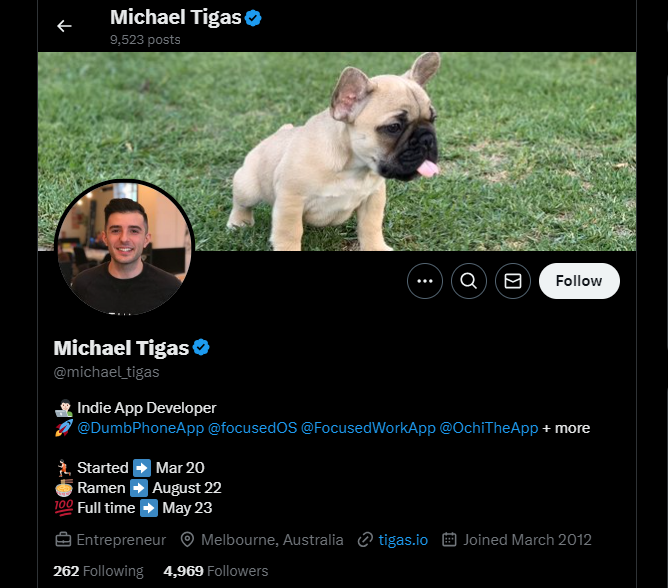Screen dimensions: 668x588
Task: Click the back arrow icon
Action: [64, 26]
